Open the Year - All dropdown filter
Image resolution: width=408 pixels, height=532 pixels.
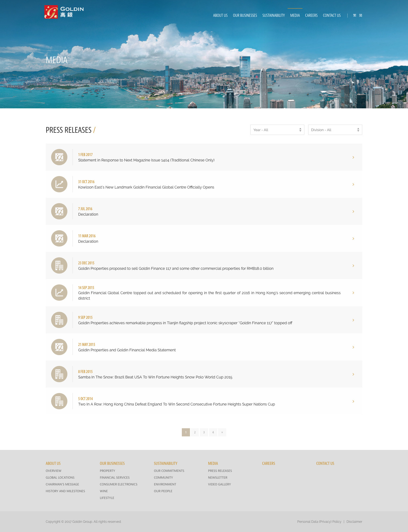pyautogui.click(x=277, y=130)
